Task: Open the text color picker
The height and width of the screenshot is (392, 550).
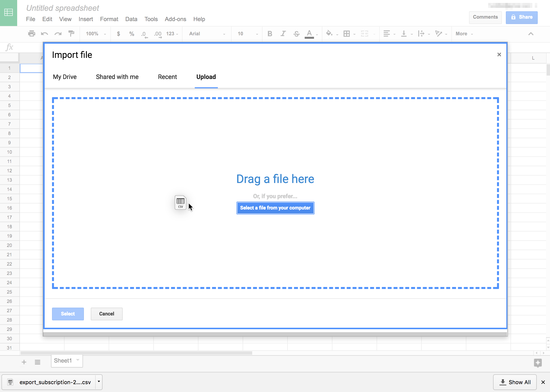Action: 309,34
